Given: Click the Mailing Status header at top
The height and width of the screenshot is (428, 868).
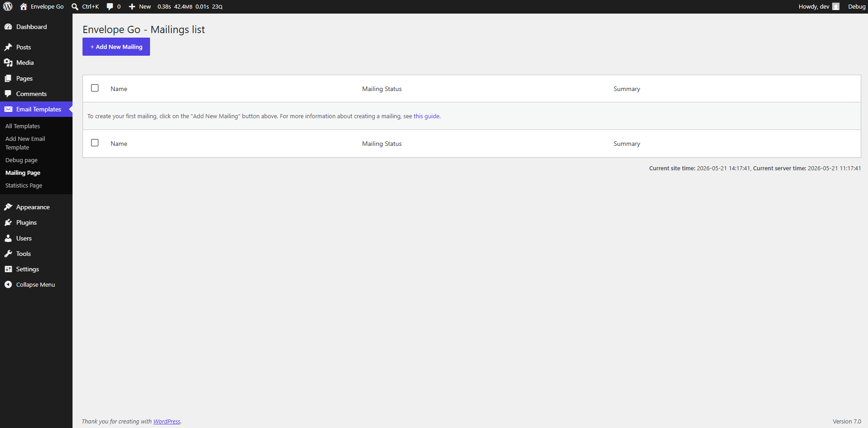Looking at the screenshot, I should [x=382, y=89].
